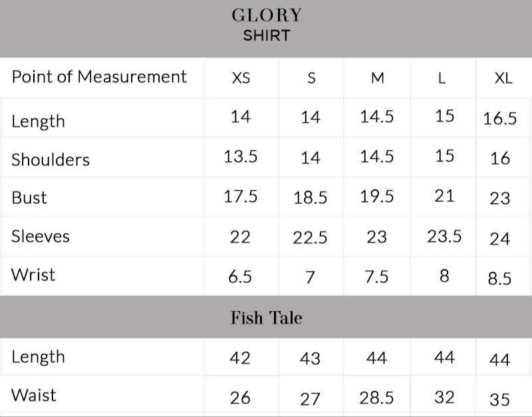Click the shirt Length XL value 16.5
This screenshot has height=417, width=532.
tap(500, 119)
